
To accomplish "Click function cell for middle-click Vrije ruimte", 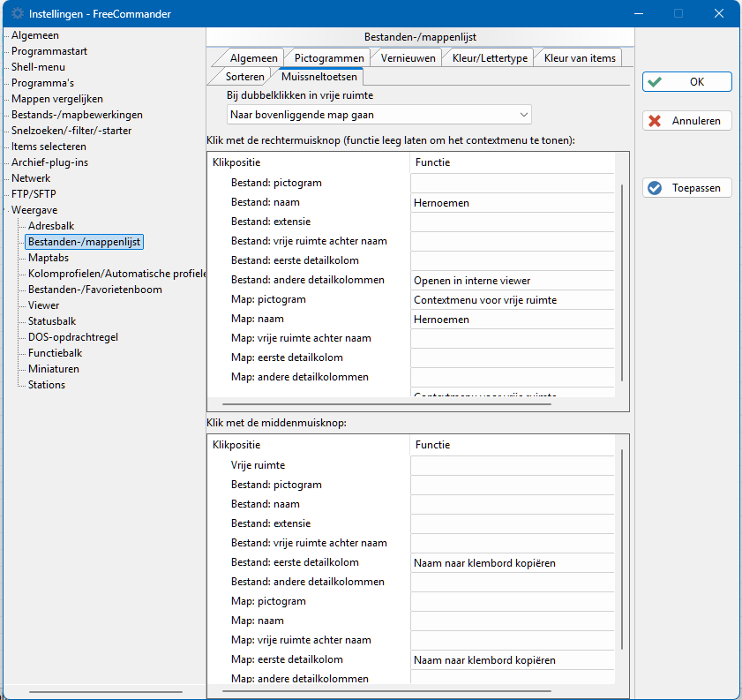I will pyautogui.click(x=512, y=466).
